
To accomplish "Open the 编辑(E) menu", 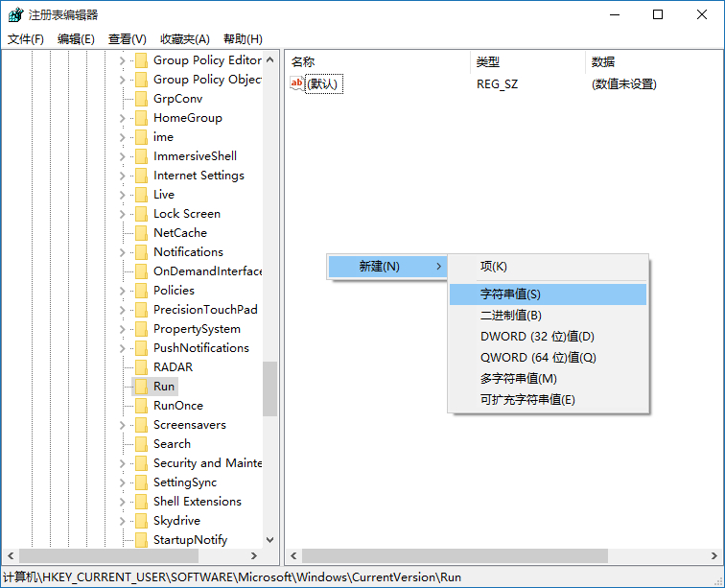I will (76, 39).
